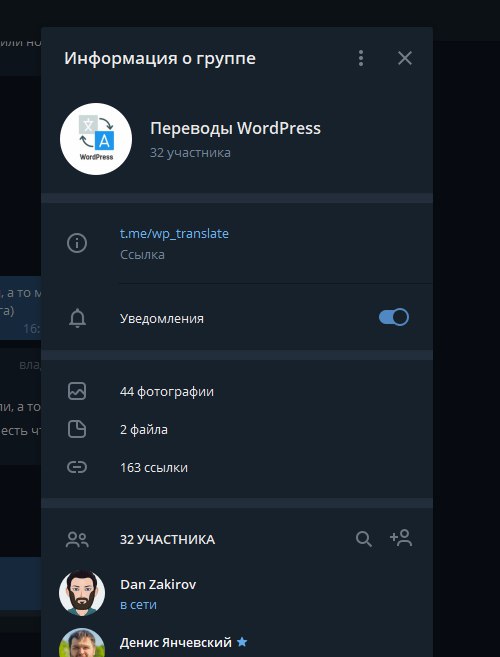Click the в сети status under Dan Zakirov

click(138, 605)
